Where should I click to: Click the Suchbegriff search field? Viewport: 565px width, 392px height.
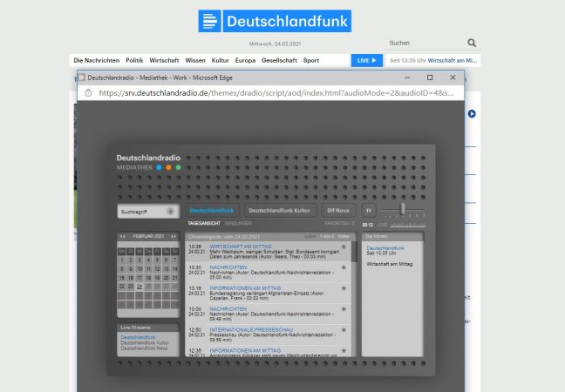(x=148, y=212)
